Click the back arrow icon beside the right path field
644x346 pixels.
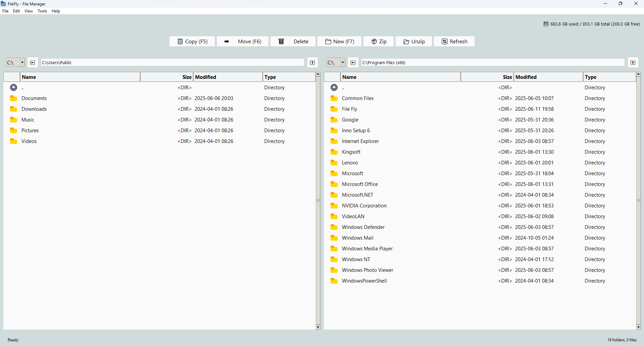tap(353, 62)
